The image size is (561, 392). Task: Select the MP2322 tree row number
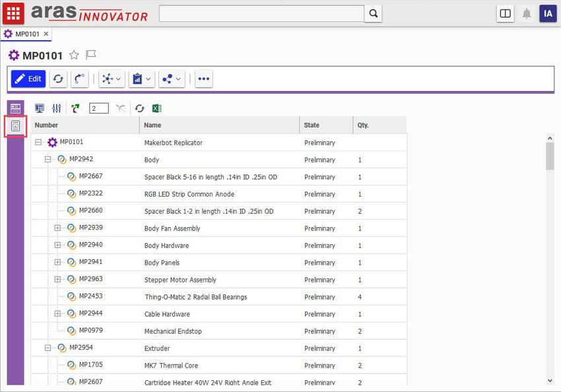click(91, 193)
